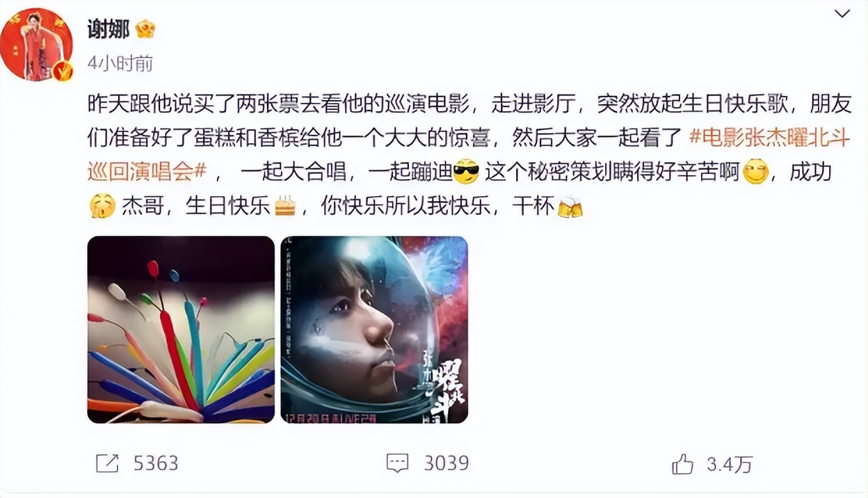Open the comments speech bubble icon
Screen dimensions: 868x498
point(397,464)
